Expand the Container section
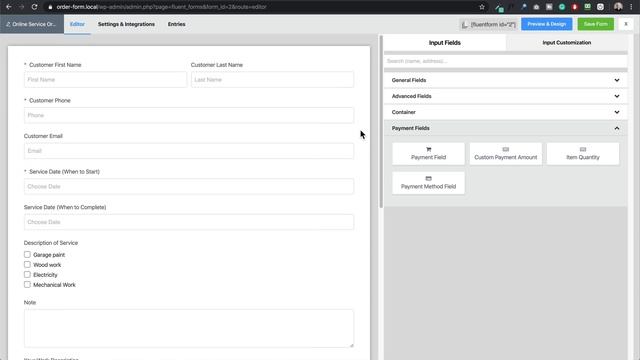Viewport: 640px width, 360px height. click(x=505, y=112)
